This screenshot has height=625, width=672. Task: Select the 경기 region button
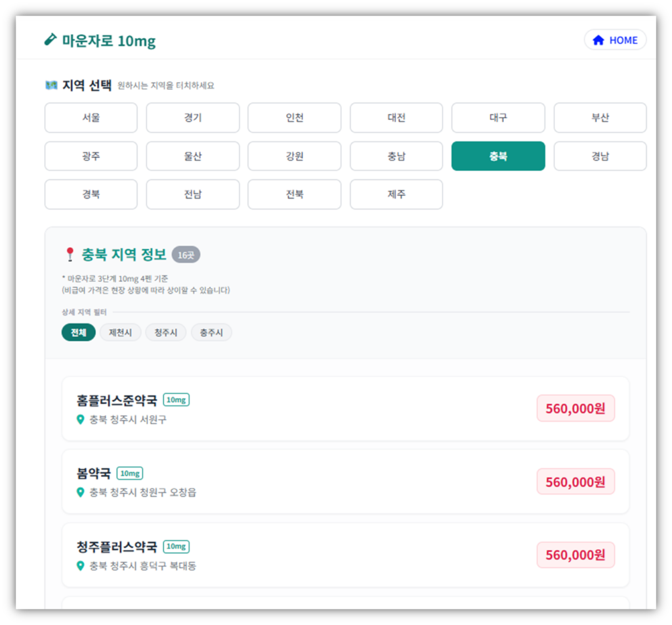[x=192, y=117]
